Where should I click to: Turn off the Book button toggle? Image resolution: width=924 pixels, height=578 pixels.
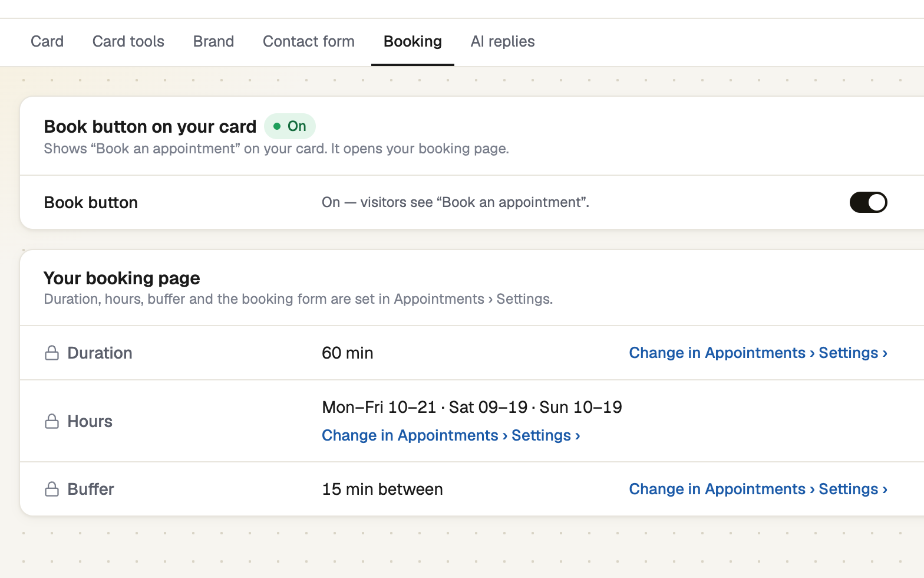(868, 202)
